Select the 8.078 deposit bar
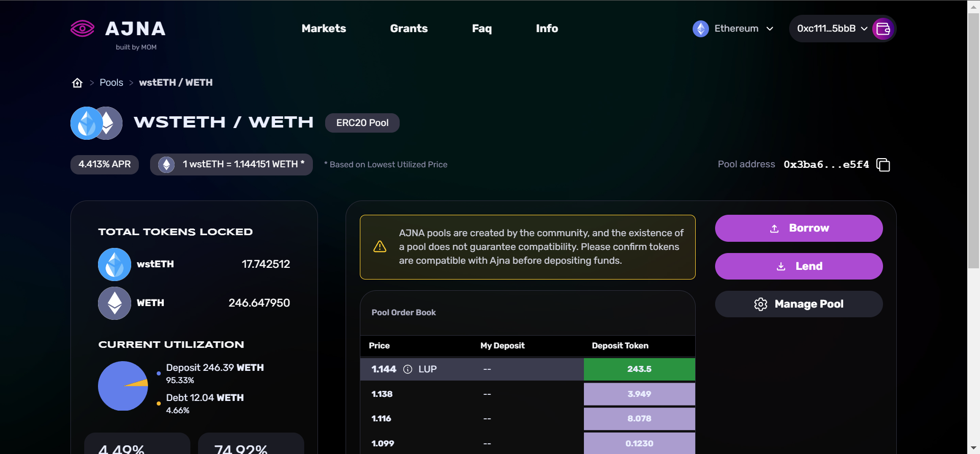The height and width of the screenshot is (454, 980). pos(640,419)
